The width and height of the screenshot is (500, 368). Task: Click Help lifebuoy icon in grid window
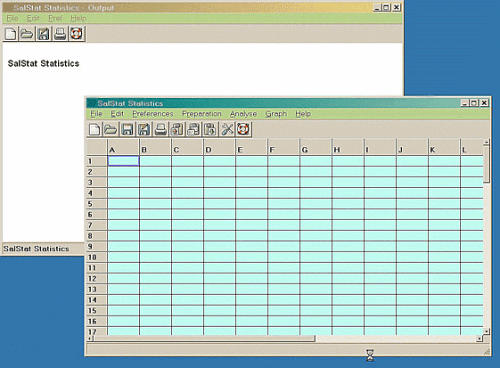click(x=244, y=129)
